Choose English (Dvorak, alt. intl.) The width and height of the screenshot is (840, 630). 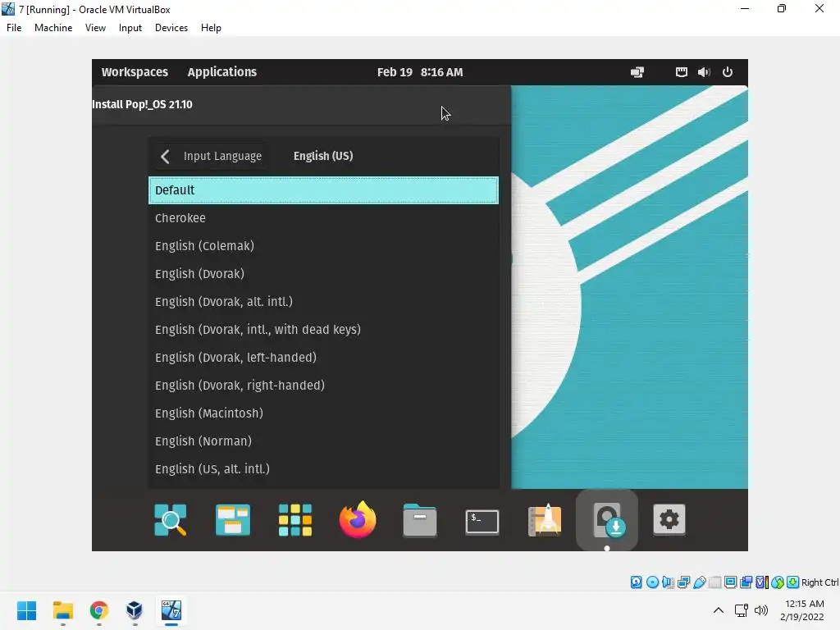point(323,302)
